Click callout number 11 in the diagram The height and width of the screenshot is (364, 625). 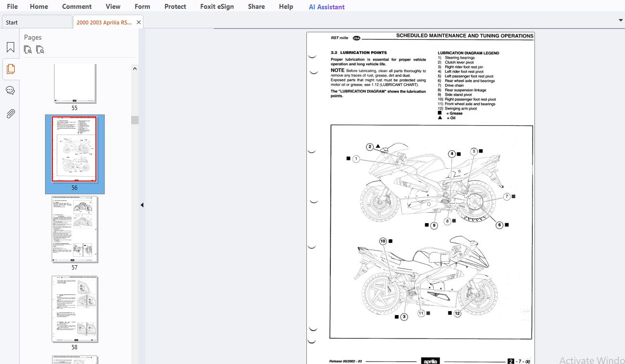pyautogui.click(x=421, y=313)
